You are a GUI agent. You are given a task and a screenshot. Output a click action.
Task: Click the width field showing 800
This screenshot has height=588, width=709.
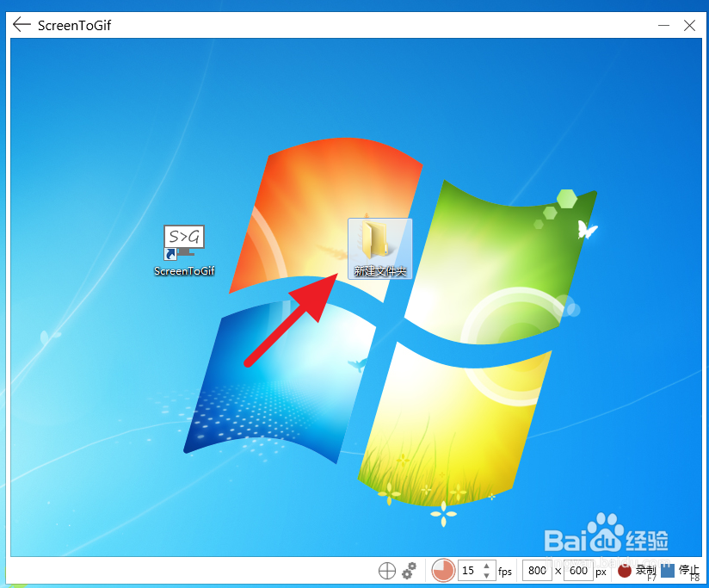[x=537, y=571]
